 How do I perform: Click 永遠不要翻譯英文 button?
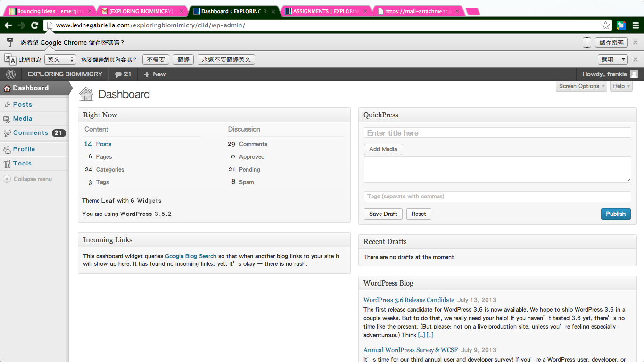coord(226,59)
